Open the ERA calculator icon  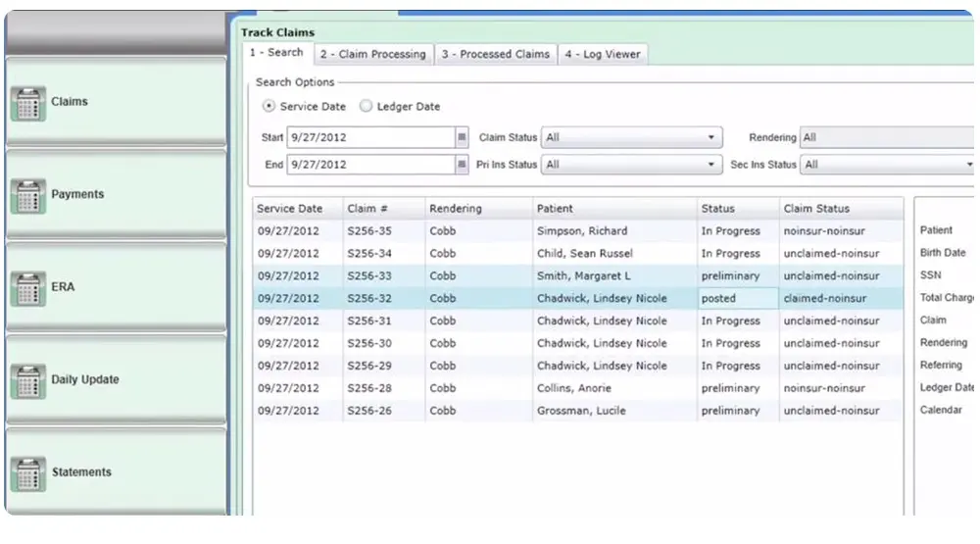coord(28,288)
